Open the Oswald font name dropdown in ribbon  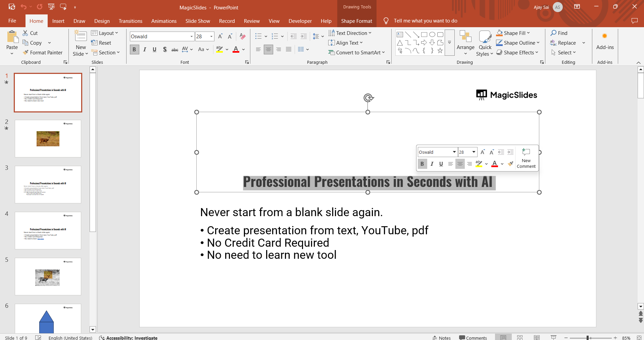191,36
